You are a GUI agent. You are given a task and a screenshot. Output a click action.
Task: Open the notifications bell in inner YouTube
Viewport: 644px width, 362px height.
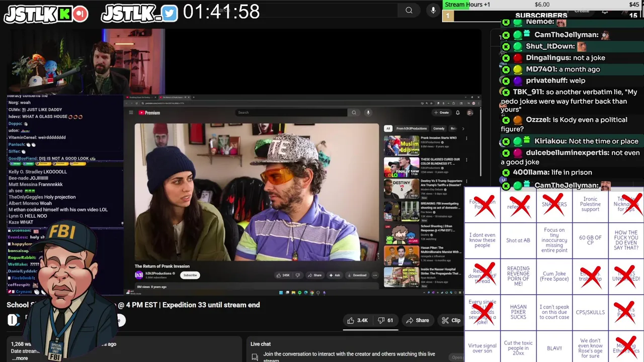(458, 113)
